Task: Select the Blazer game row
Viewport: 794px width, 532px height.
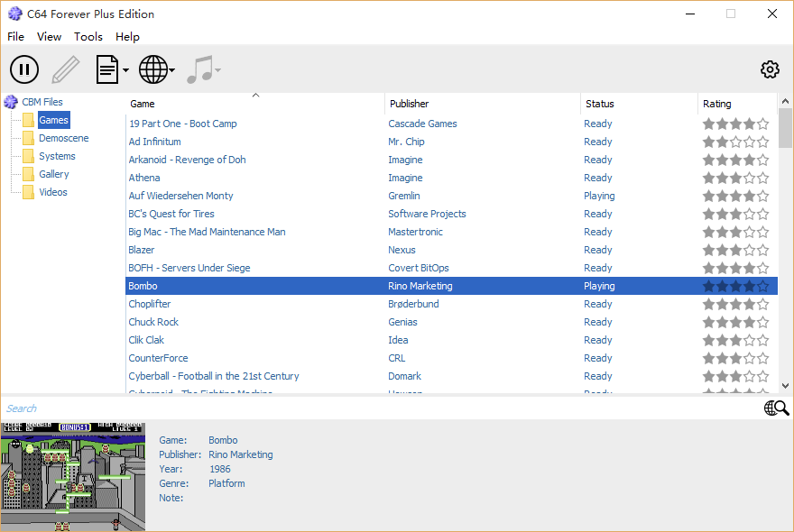Action: [x=451, y=250]
